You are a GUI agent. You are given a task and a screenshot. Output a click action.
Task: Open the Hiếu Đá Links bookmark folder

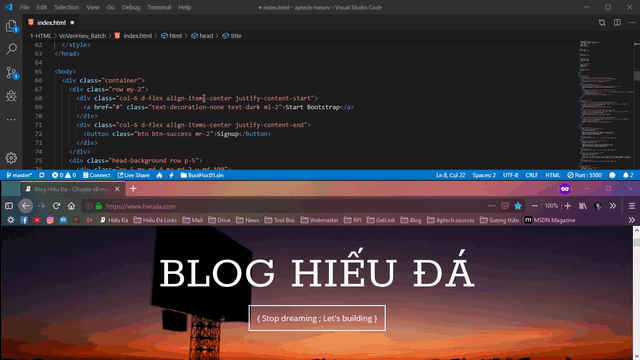[156, 220]
